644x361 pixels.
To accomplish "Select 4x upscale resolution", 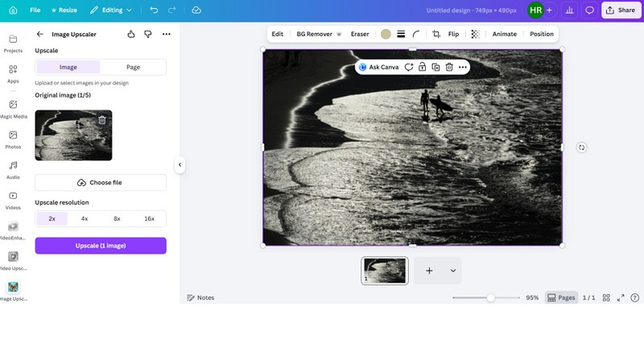I will [84, 218].
